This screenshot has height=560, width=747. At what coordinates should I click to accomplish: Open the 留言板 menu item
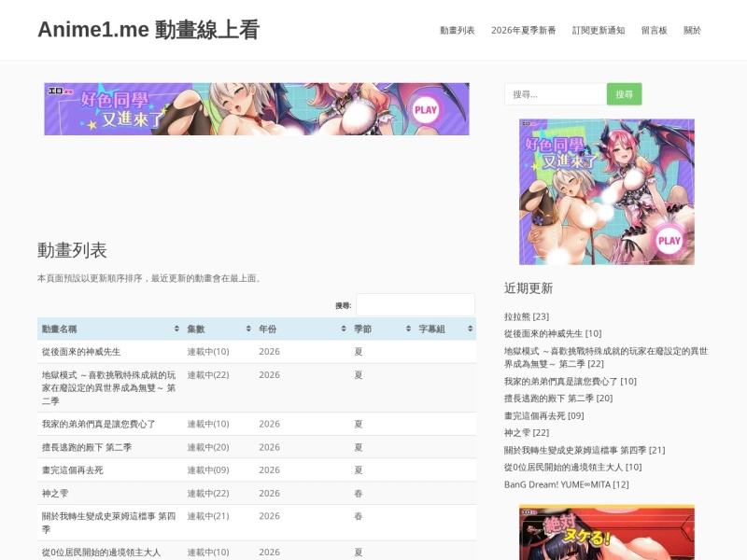[x=655, y=30]
